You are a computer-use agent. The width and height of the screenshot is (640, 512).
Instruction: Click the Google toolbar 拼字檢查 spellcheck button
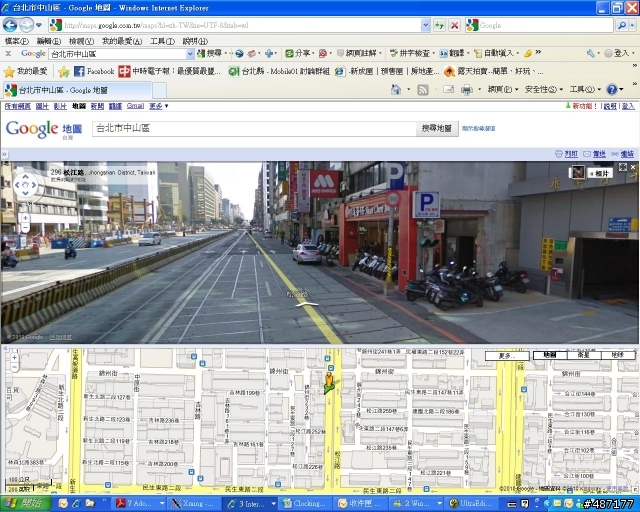(410, 53)
